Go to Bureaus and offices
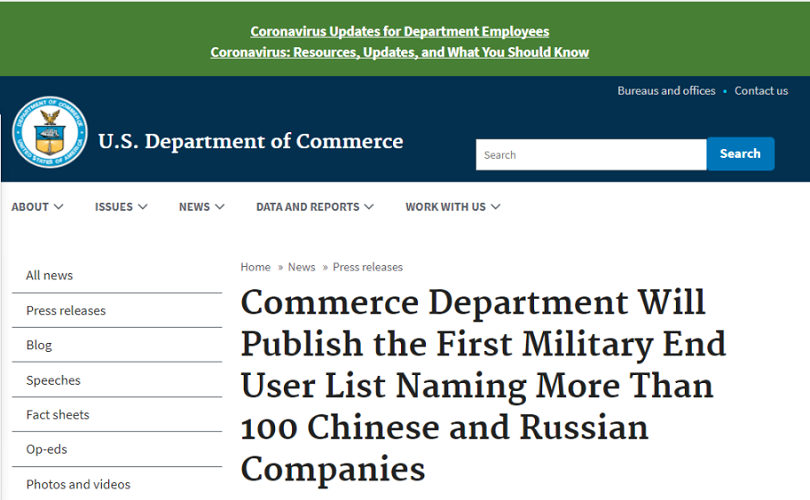The image size is (810, 500). 666,91
